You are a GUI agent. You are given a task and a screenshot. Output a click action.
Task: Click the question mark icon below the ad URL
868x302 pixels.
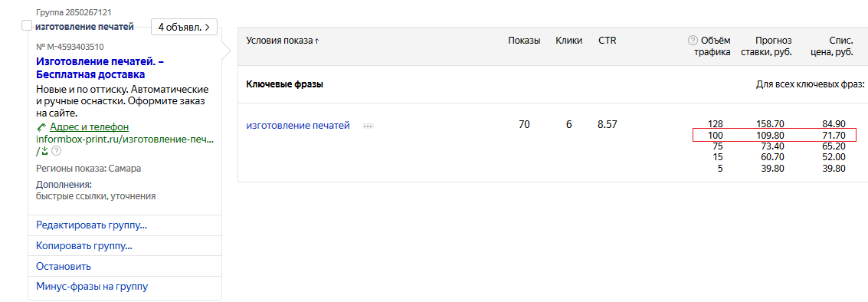point(56,151)
